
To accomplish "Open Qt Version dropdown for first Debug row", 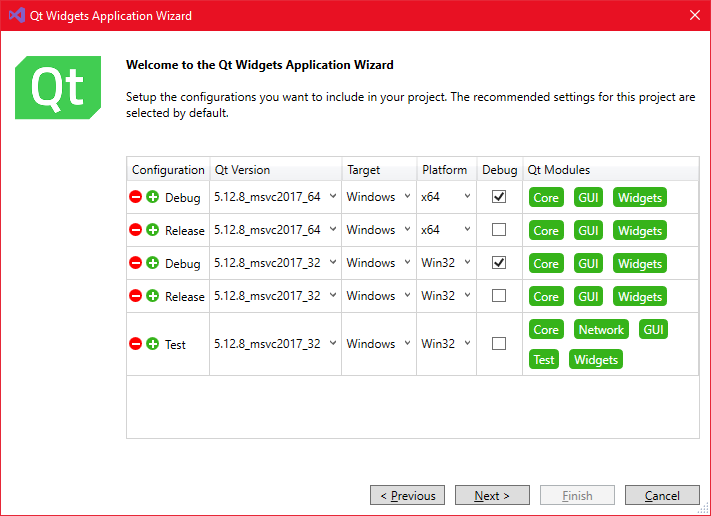I will (x=332, y=197).
